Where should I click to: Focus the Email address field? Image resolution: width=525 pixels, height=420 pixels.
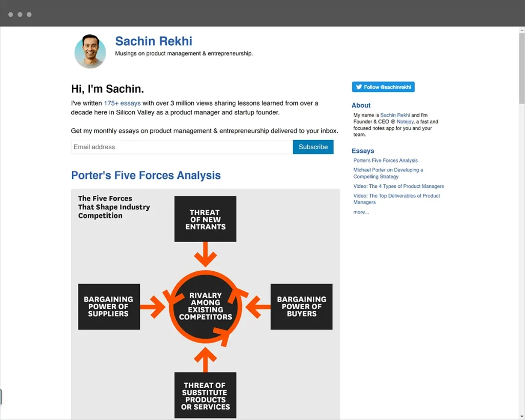click(181, 147)
